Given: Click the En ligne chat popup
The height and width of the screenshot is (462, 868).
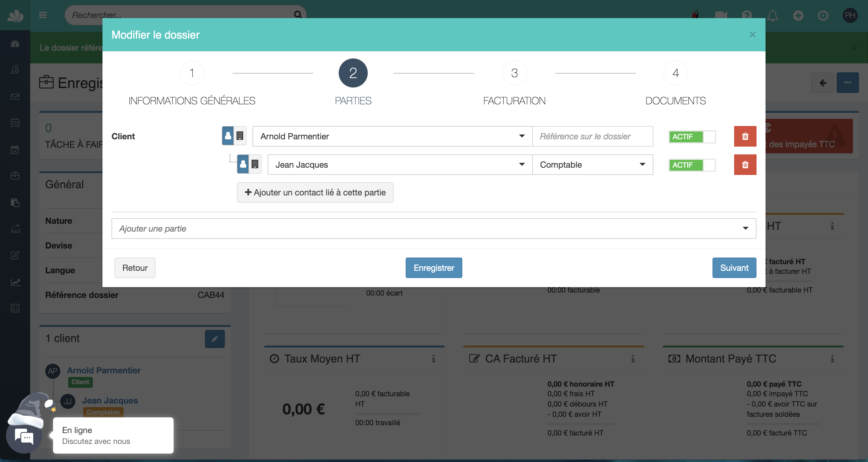Looking at the screenshot, I should (113, 435).
